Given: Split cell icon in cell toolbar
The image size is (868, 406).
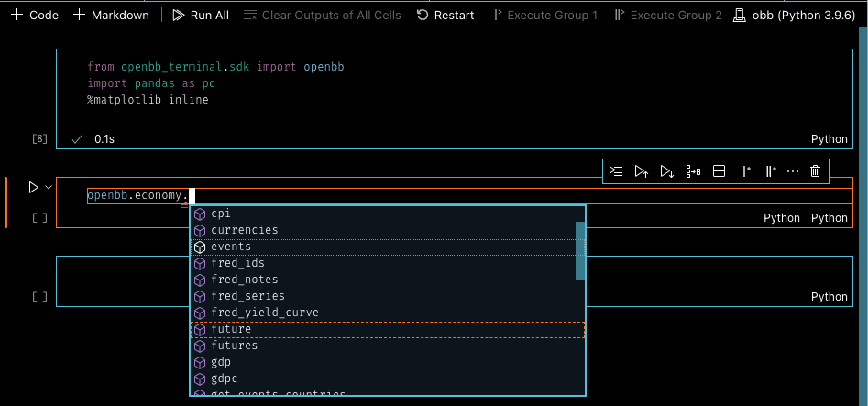Looking at the screenshot, I should [720, 171].
